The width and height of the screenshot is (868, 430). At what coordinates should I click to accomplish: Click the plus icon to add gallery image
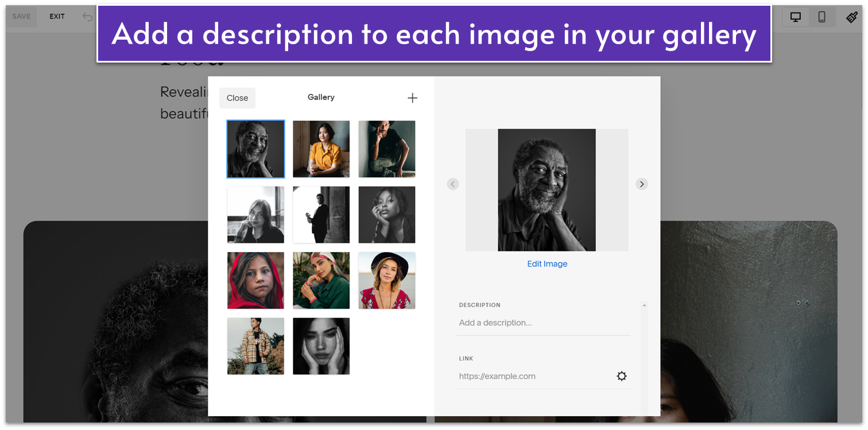tap(412, 98)
